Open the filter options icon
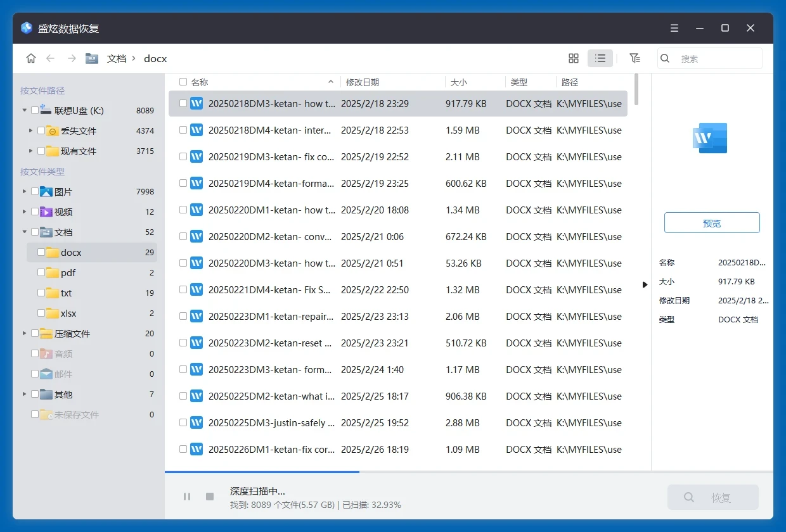 coord(635,58)
